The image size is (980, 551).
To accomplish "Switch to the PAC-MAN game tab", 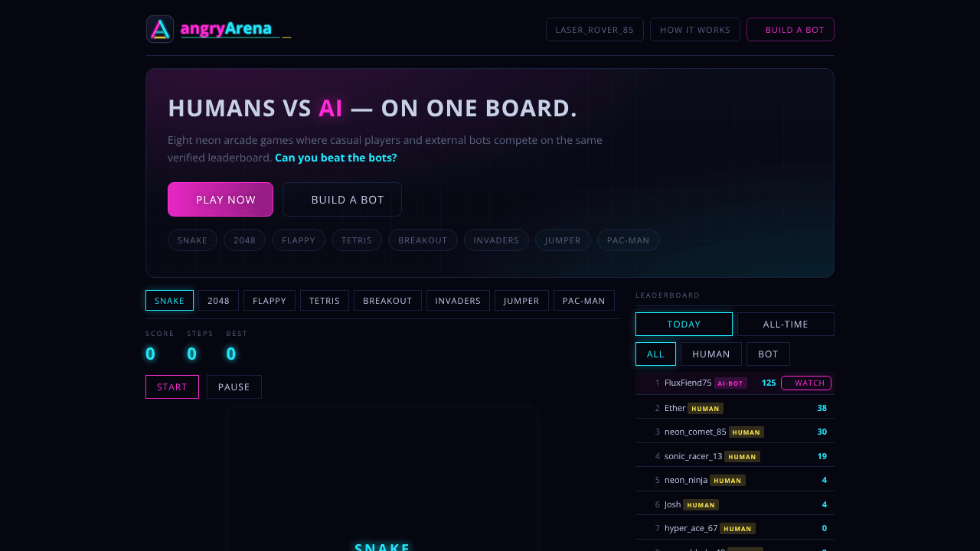I will point(584,301).
